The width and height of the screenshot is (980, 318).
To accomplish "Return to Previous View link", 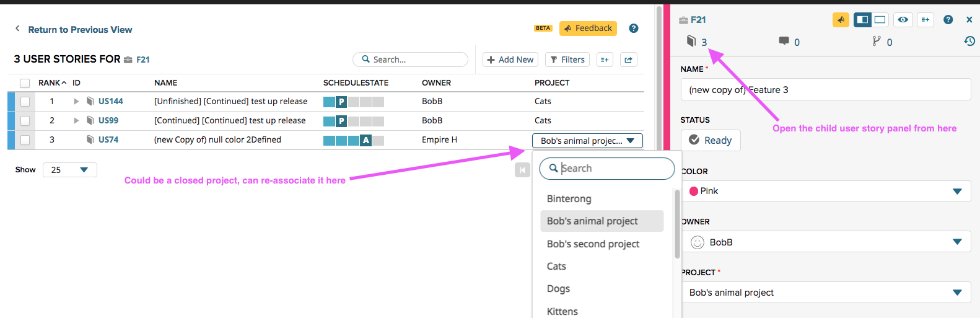I will 80,30.
